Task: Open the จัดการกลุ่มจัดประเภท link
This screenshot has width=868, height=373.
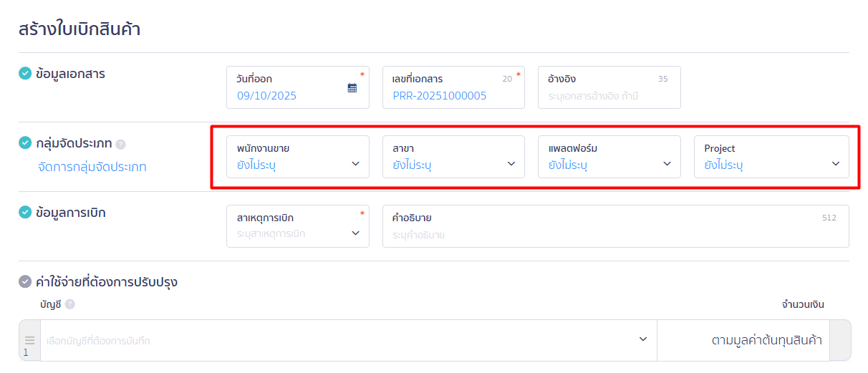Action: [92, 168]
